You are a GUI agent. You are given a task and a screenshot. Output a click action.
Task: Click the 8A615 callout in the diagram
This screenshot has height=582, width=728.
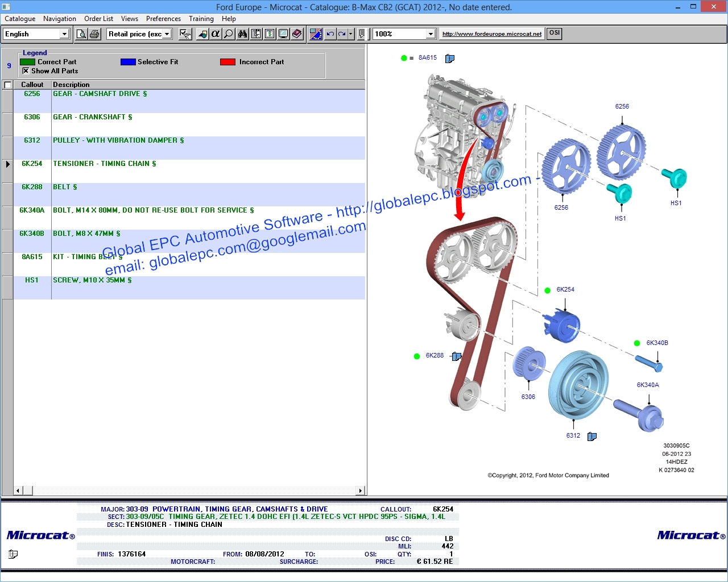pos(428,58)
